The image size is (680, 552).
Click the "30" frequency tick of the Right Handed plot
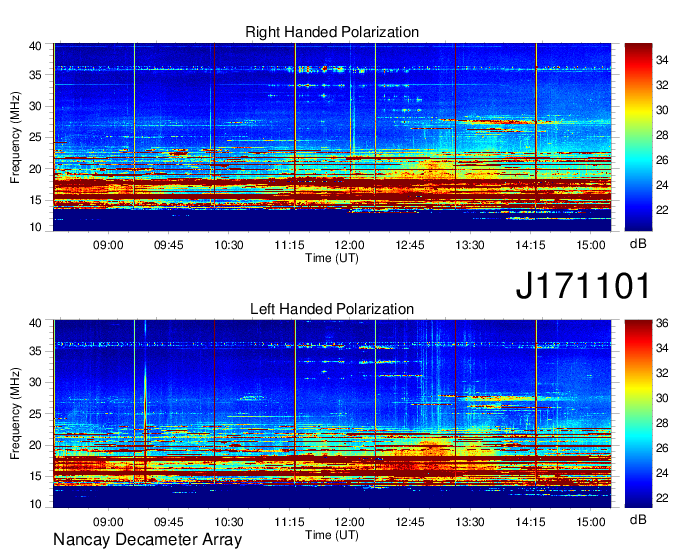36,106
